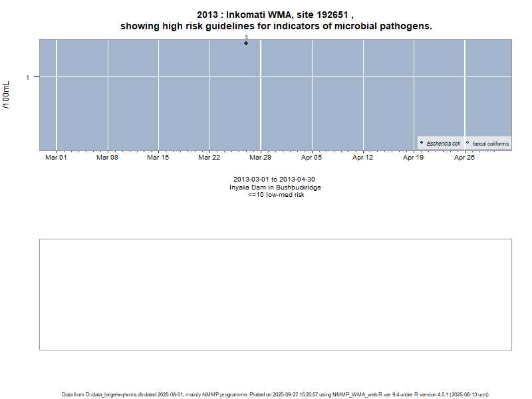The image size is (532, 399).
Task: Click the 'Apr 05' x-axis tick label
Action: coord(311,158)
